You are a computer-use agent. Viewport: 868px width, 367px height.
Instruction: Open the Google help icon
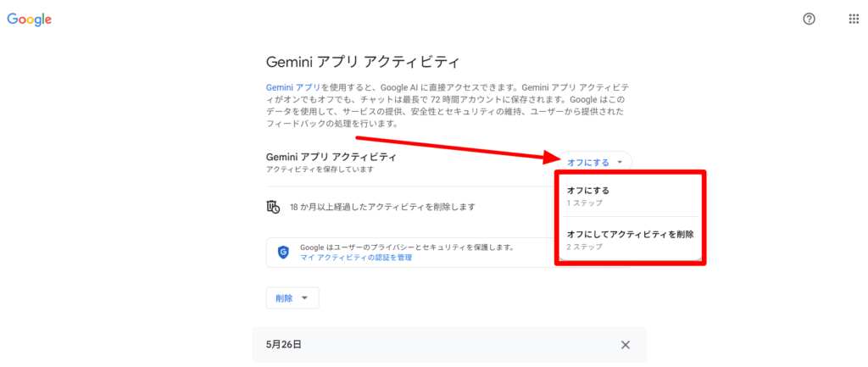click(x=809, y=19)
